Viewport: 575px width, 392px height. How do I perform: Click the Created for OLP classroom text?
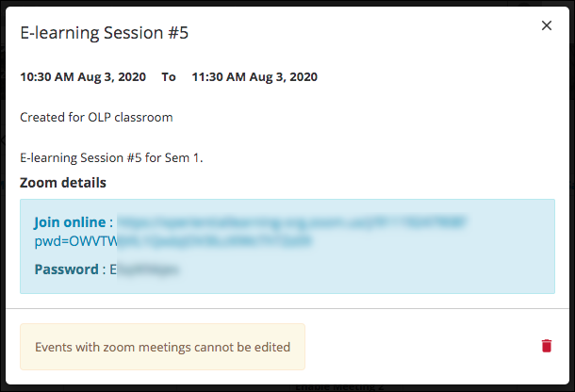tap(96, 118)
